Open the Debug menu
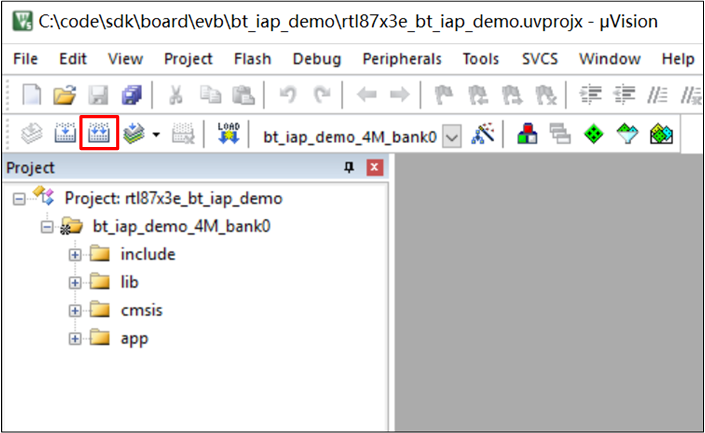The height and width of the screenshot is (433, 705). click(317, 59)
